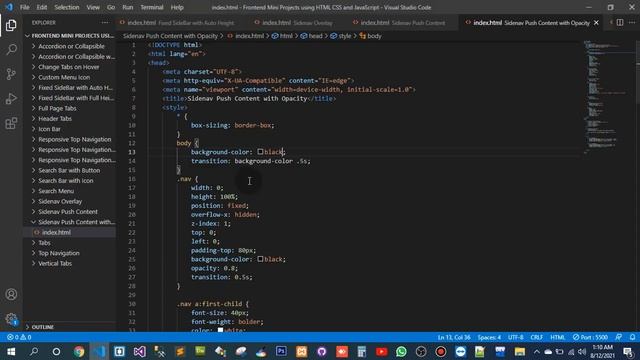Open Windows Start menu
The height and width of the screenshot is (360, 640).
click(11, 351)
